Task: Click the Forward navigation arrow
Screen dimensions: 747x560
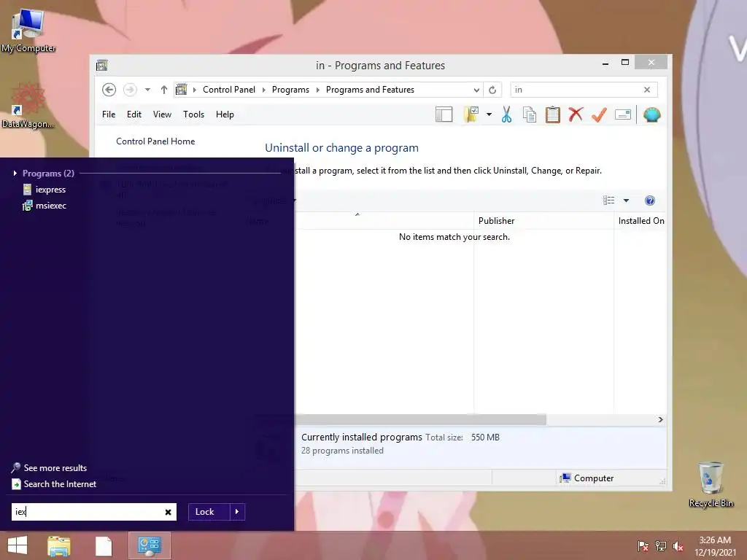Action: pos(130,90)
